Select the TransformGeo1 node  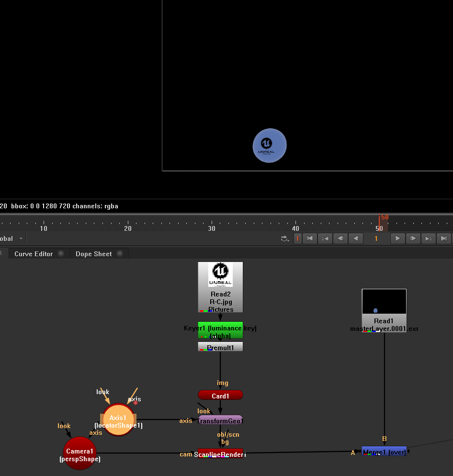(220, 420)
